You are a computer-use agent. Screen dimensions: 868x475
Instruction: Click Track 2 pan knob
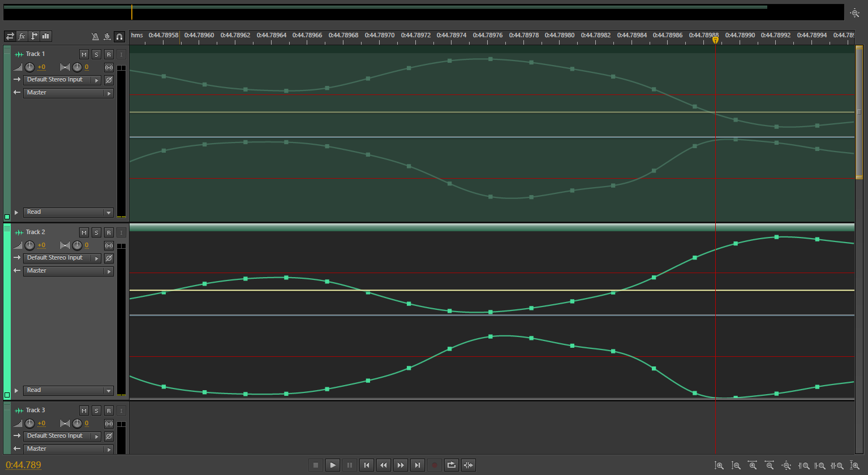tap(77, 245)
